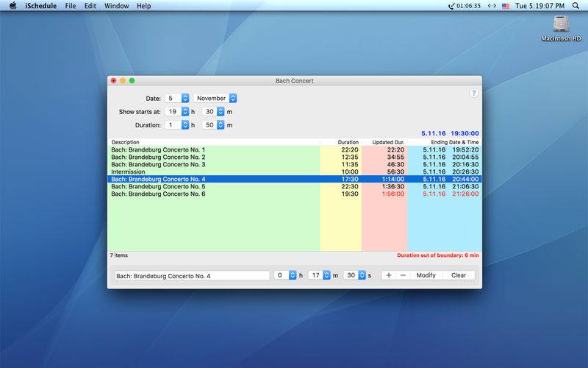Minimize the Bach Concert window
Viewport: 588px width, 368px height.
coord(123,81)
